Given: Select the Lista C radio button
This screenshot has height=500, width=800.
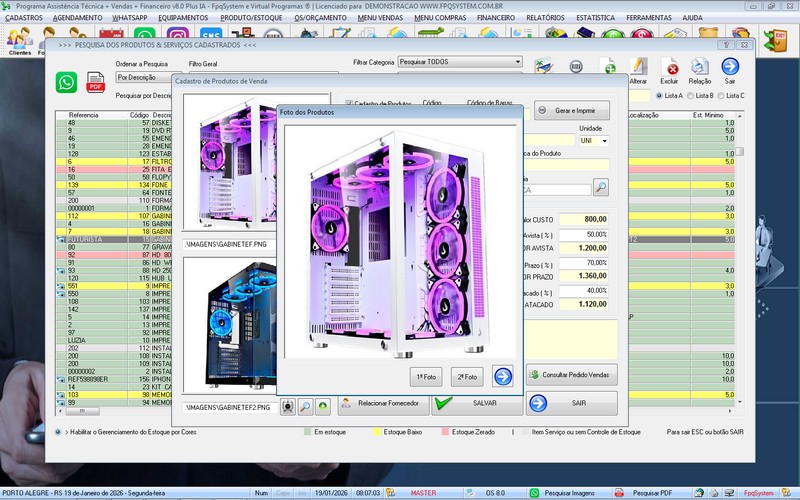Looking at the screenshot, I should pyautogui.click(x=720, y=95).
